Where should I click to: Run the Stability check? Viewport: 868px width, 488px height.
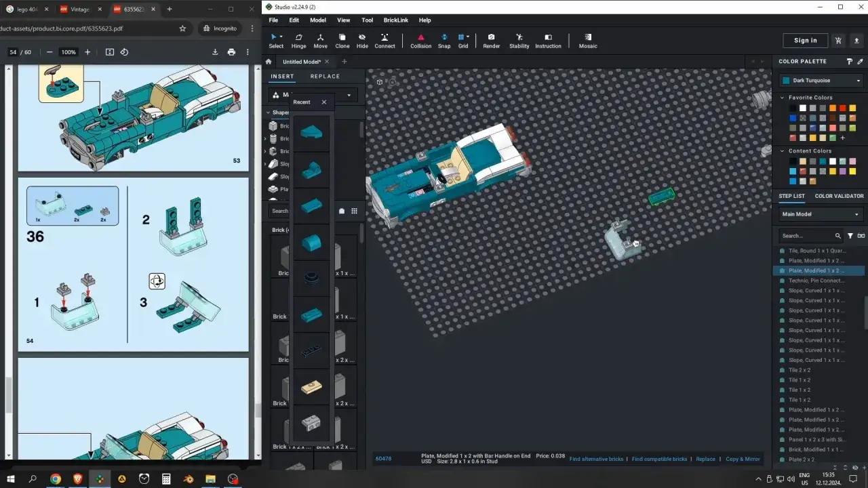[519, 41]
